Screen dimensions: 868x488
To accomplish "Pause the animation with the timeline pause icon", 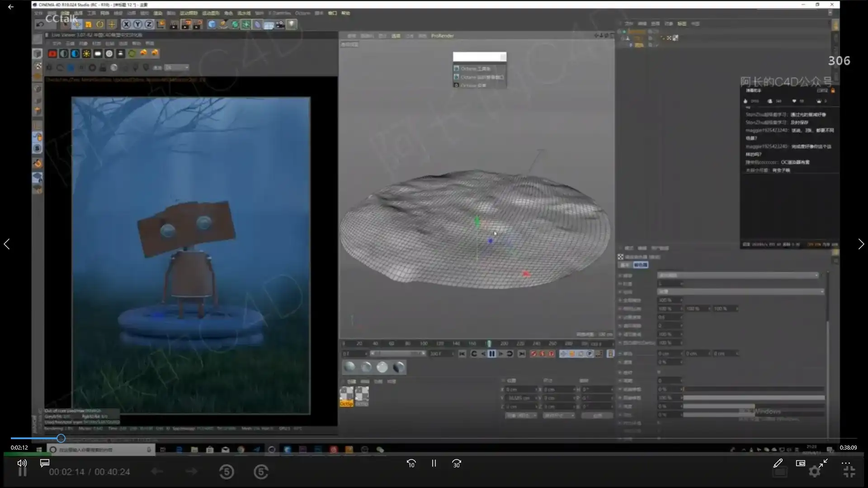I will pos(492,354).
